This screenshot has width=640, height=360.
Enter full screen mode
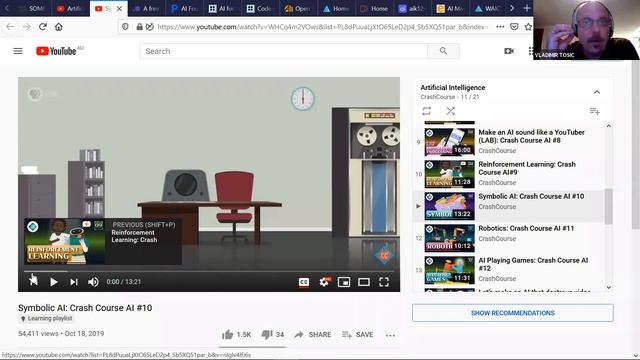coord(384,282)
